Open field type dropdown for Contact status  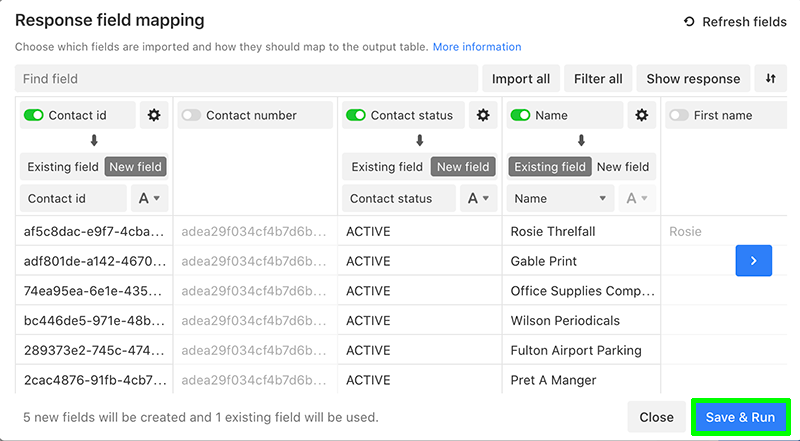(479, 198)
